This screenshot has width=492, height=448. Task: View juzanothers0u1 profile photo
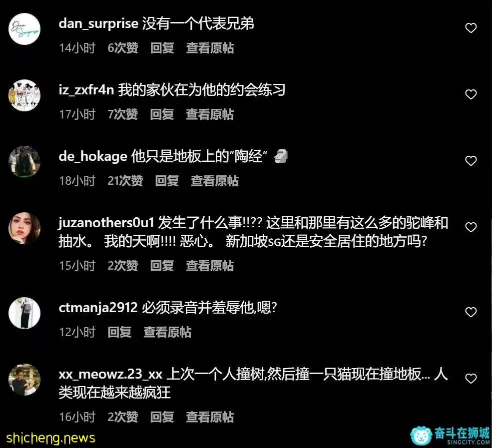click(24, 228)
